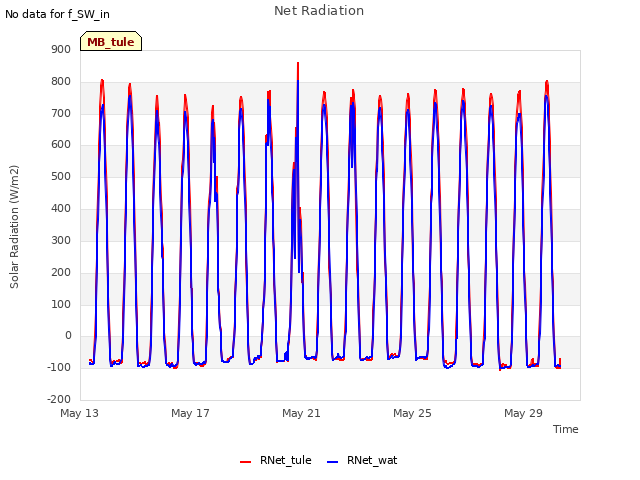Click the 100 y-axis value
This screenshot has height=480, width=640.
(61, 304)
